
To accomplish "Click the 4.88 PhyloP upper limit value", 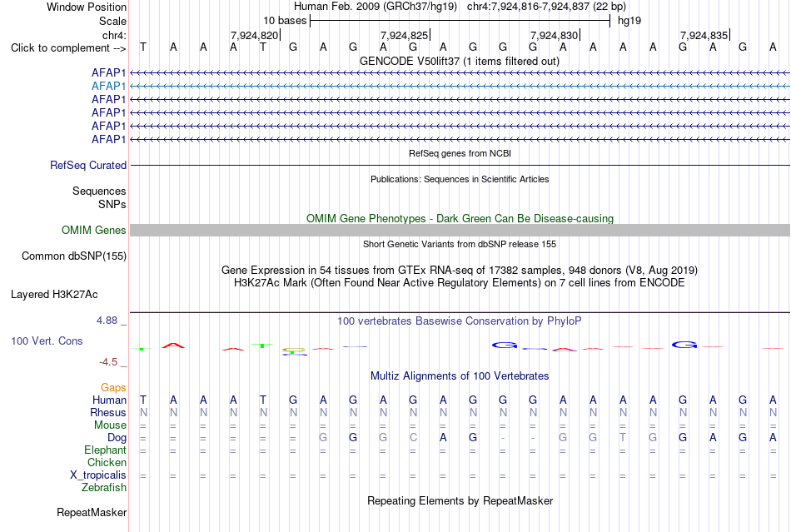I will [x=107, y=321].
